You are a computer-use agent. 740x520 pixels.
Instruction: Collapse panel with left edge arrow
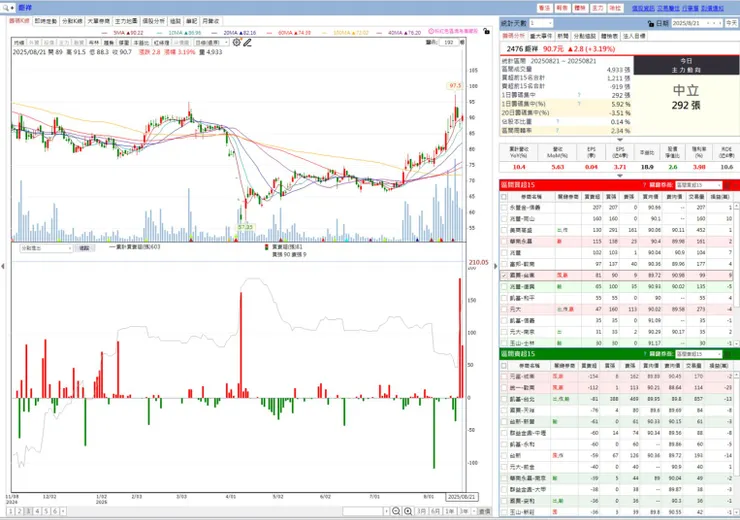(3, 267)
